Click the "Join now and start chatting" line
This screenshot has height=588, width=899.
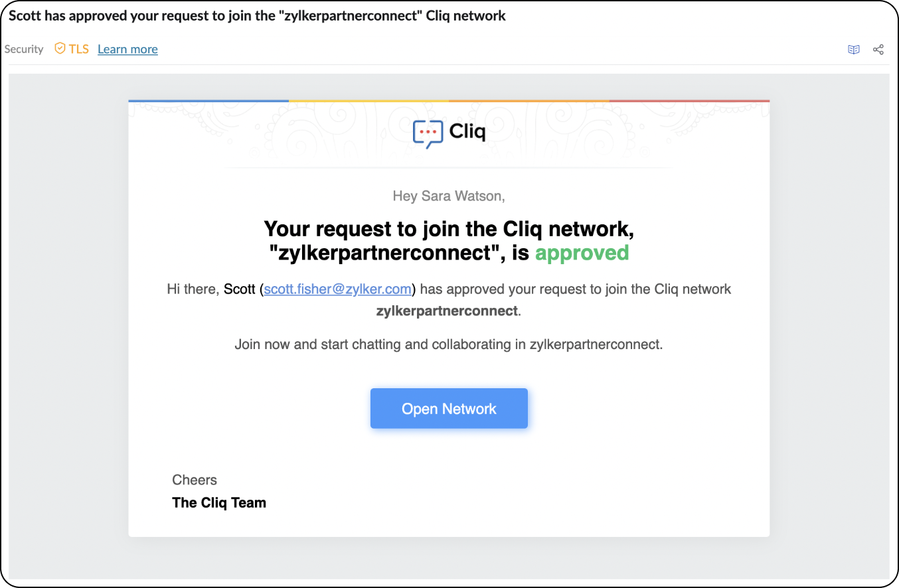(x=449, y=345)
